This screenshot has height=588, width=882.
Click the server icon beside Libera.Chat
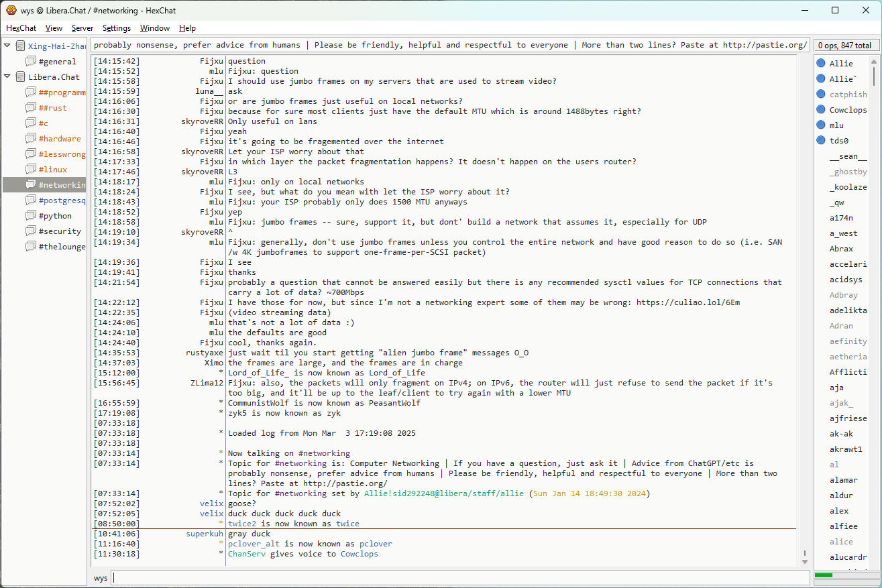pos(20,77)
